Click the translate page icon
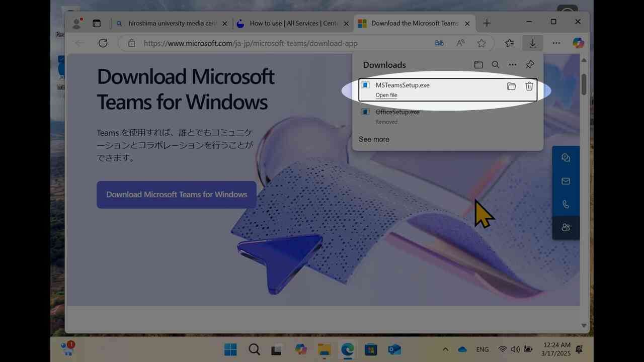 pyautogui.click(x=439, y=43)
